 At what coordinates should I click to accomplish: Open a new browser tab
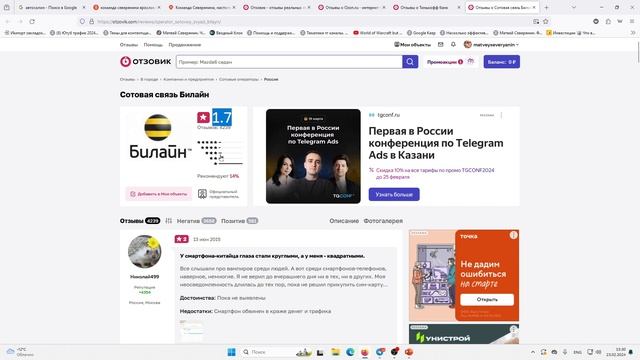click(546, 7)
